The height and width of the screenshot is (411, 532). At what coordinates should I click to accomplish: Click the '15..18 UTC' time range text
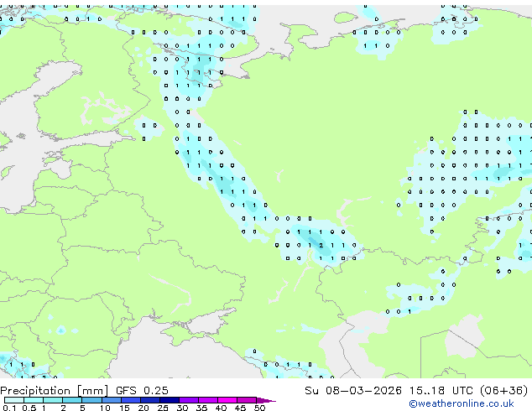(x=441, y=390)
